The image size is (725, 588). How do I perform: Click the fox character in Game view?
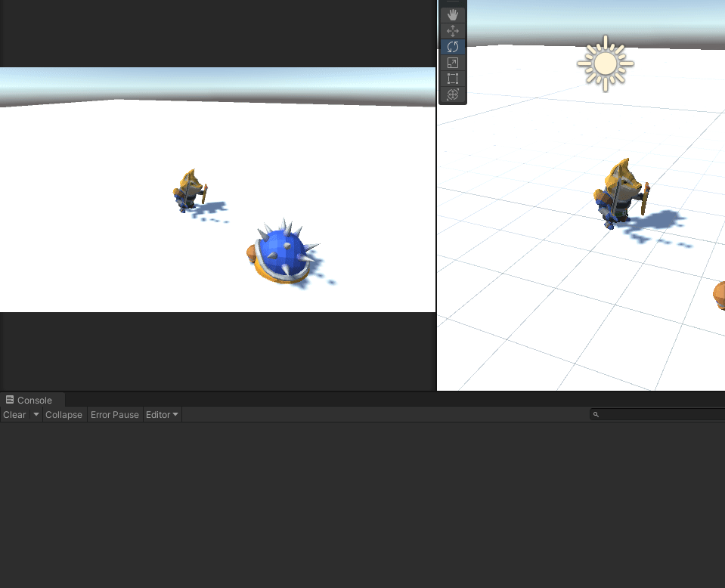click(x=190, y=190)
